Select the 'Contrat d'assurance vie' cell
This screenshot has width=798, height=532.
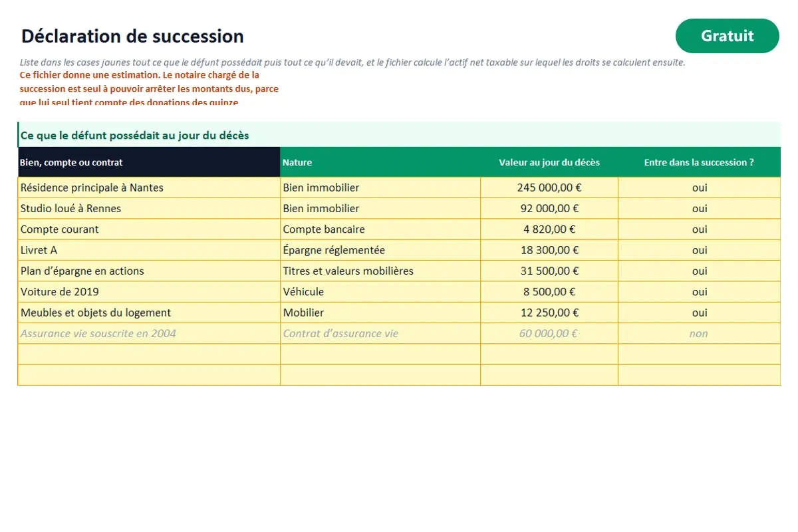tap(380, 333)
